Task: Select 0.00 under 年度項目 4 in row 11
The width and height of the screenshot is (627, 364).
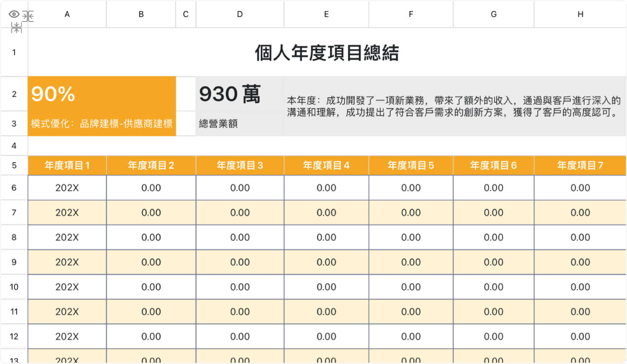Action: (326, 312)
